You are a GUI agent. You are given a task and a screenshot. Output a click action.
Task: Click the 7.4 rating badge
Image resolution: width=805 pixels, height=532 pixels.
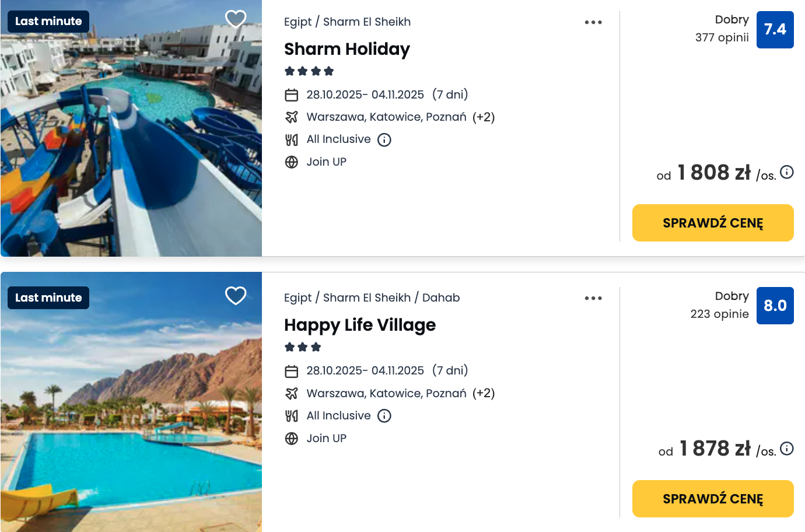click(x=775, y=30)
